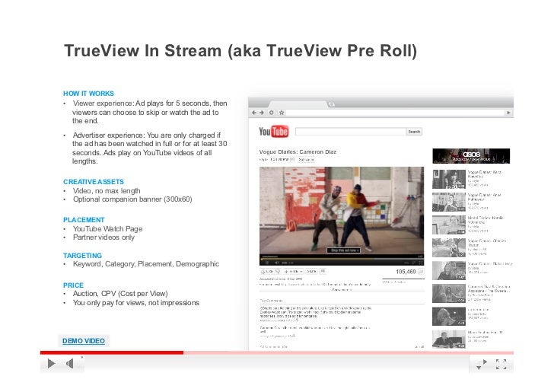Image resolution: width=554 pixels, height=392 pixels.
Task: Go forward with the browser forward arrow
Action: (262, 113)
